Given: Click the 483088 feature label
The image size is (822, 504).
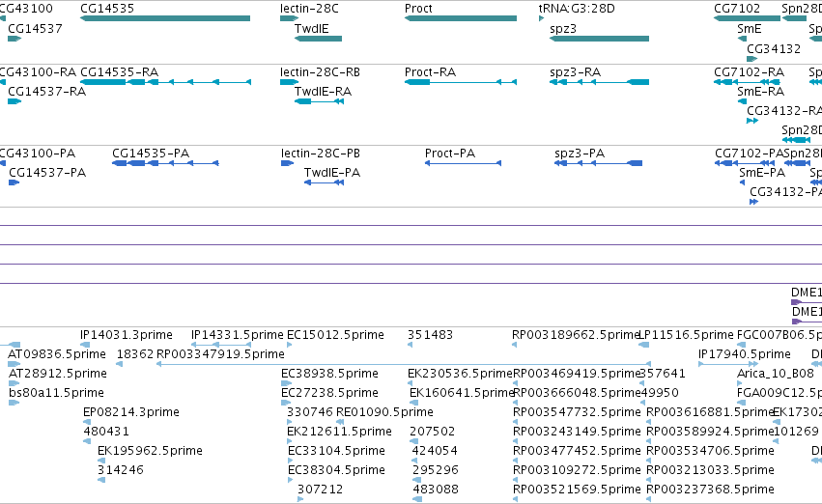Looking at the screenshot, I should click(x=436, y=490).
